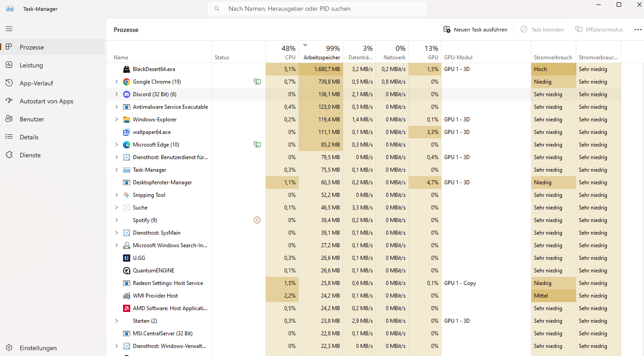Screen dimensions: 644x356
Task: Select the Hoch power usage cell
Action: [x=553, y=69]
